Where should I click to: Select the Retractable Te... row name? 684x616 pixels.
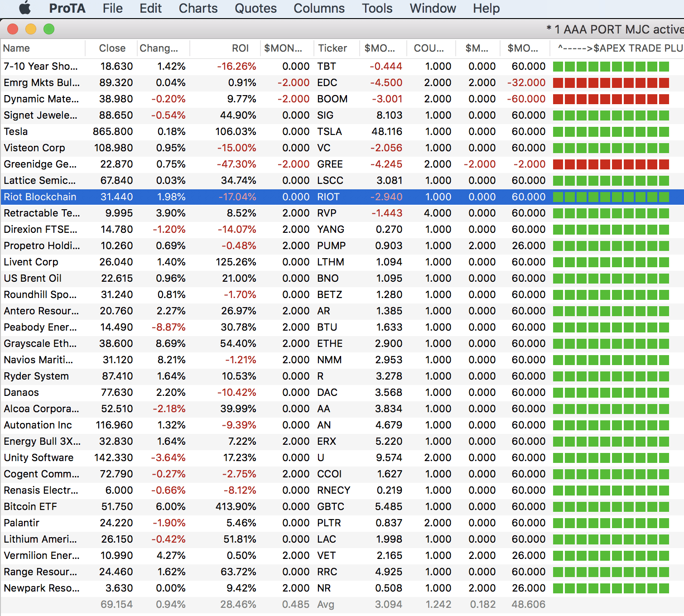(42, 213)
